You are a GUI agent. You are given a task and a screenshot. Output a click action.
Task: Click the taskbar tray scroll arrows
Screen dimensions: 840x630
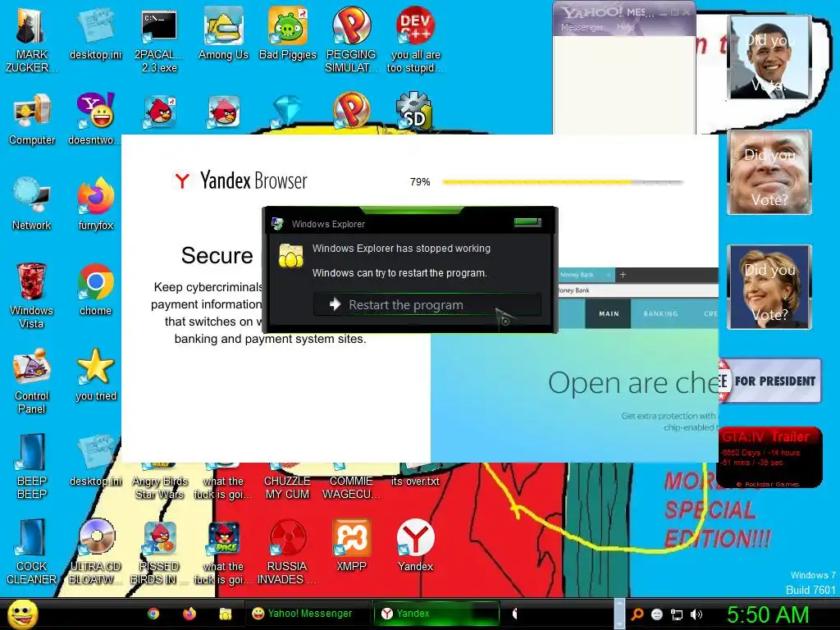pos(619,614)
